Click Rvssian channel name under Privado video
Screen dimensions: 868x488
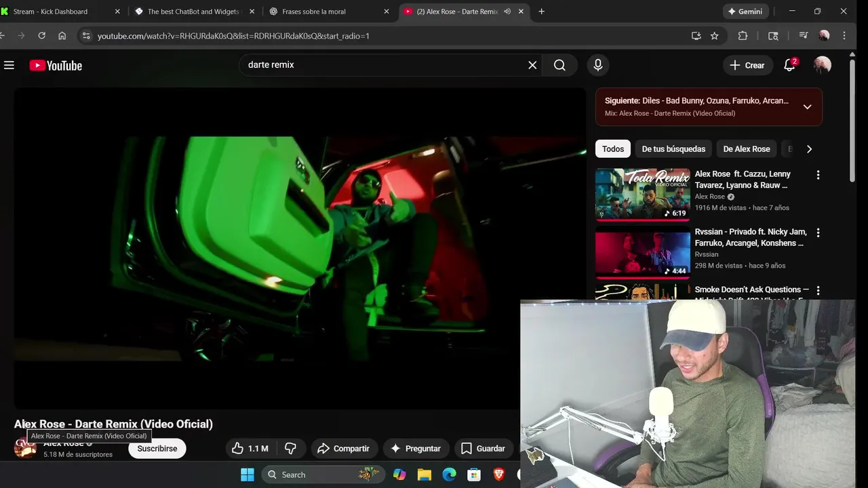(x=706, y=254)
